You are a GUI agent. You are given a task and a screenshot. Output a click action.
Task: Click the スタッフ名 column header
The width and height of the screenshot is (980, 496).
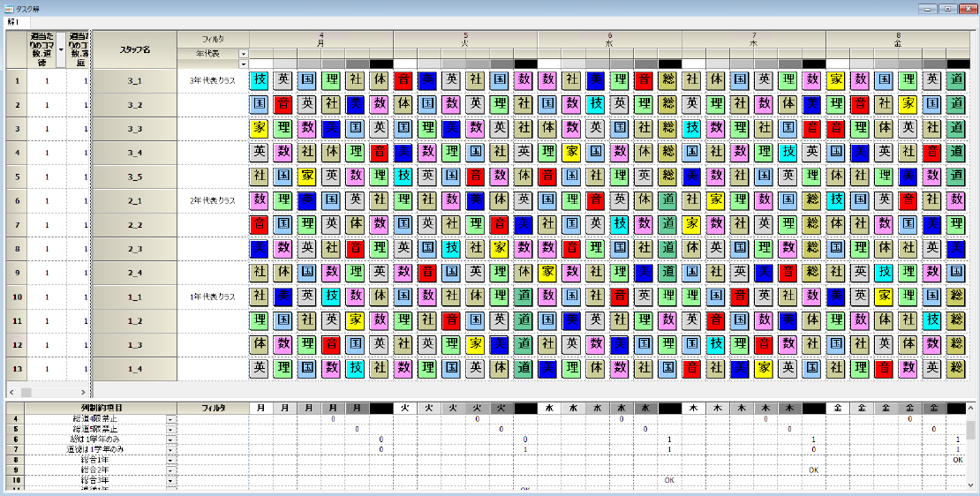(134, 49)
